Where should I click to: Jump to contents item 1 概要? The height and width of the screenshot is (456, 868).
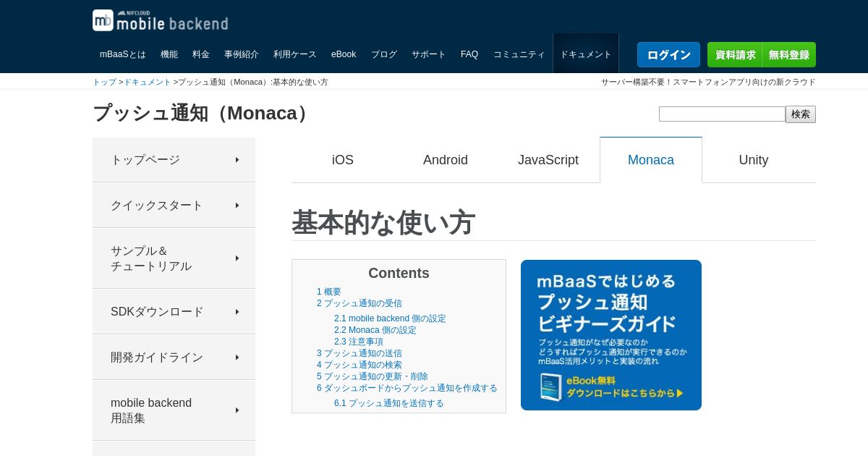329,292
